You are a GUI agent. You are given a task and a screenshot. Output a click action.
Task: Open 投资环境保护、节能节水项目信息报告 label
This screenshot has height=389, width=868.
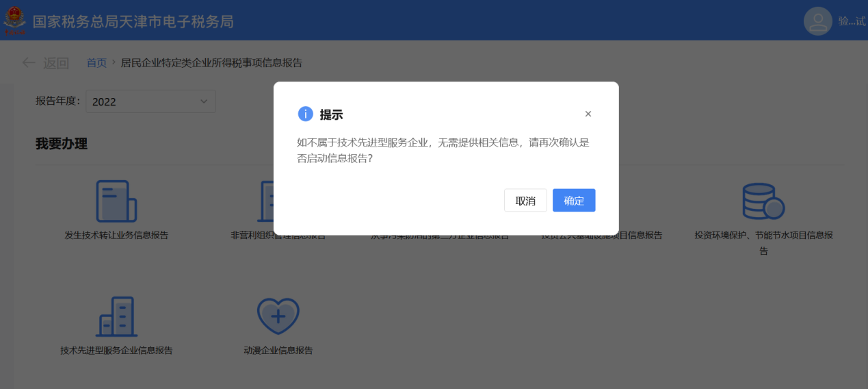click(x=763, y=242)
